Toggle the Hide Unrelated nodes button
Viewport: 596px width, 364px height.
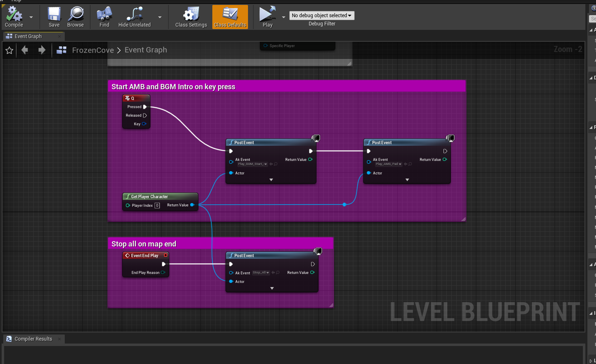coord(134,17)
